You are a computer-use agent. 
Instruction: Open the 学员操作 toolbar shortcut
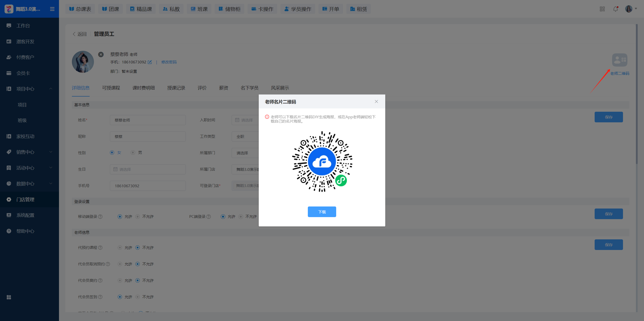(x=298, y=9)
